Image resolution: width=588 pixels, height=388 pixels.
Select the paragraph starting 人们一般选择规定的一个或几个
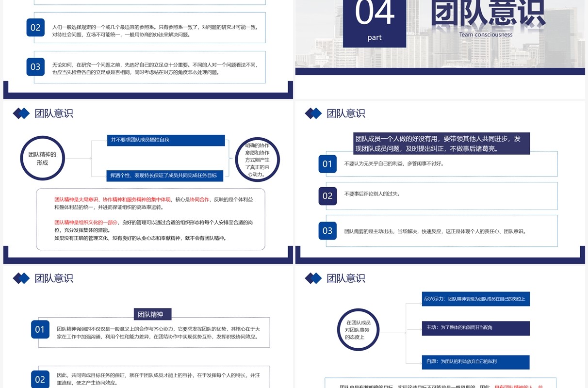155,31
